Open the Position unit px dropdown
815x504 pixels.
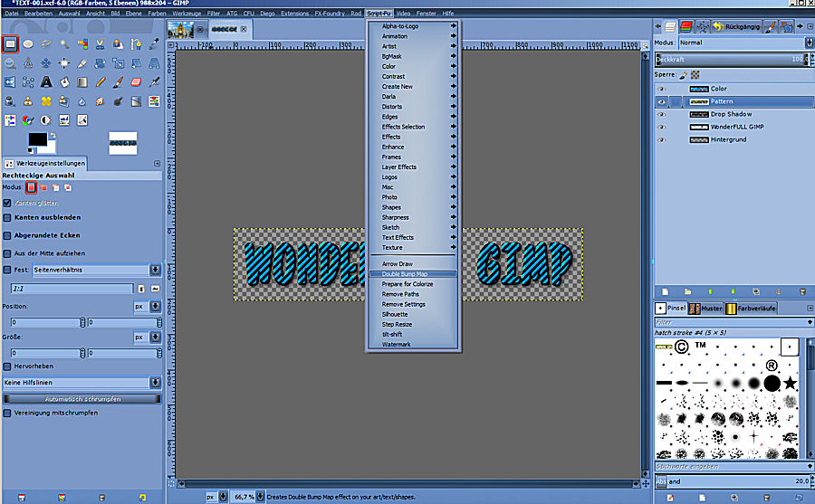147,307
